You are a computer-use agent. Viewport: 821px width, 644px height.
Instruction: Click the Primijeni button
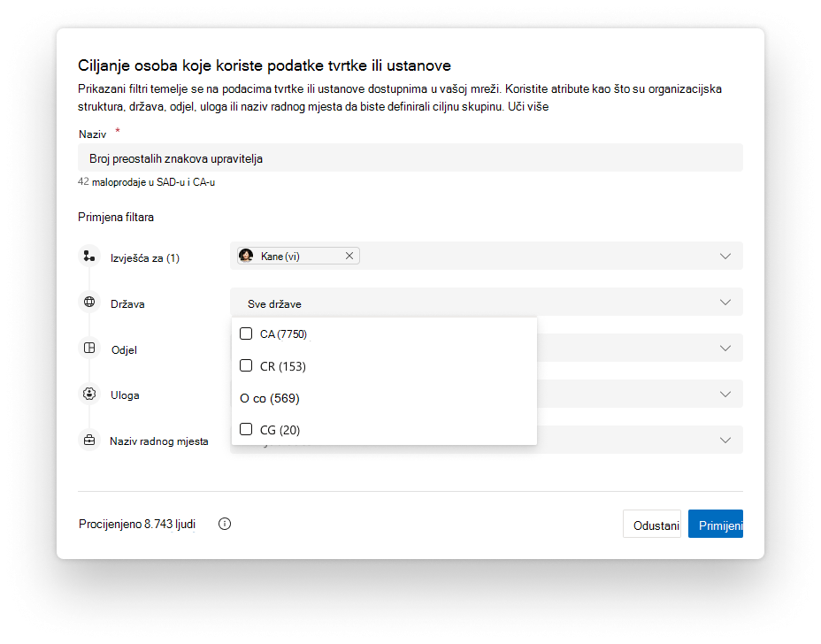[716, 524]
